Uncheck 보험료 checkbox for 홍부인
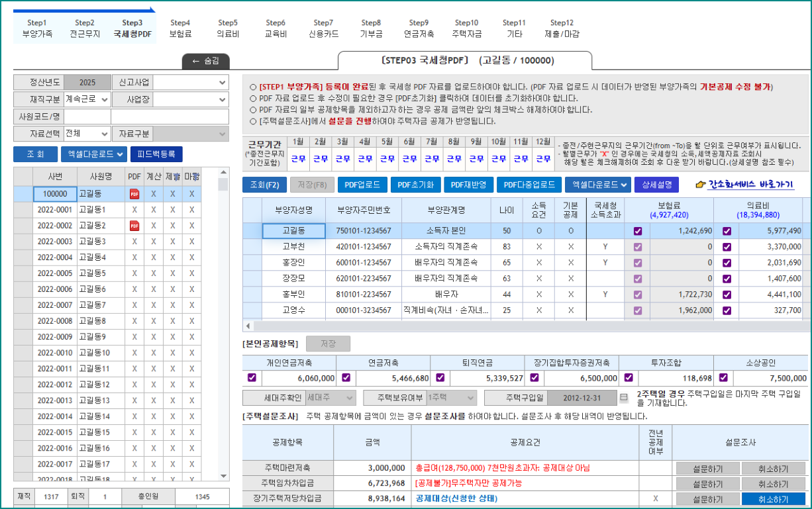The height and width of the screenshot is (509, 812). (638, 295)
